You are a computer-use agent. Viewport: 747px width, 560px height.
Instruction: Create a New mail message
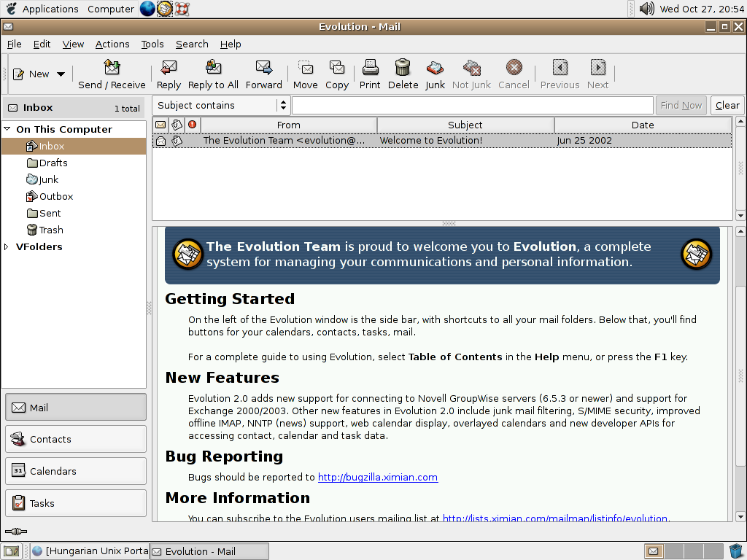coord(31,74)
